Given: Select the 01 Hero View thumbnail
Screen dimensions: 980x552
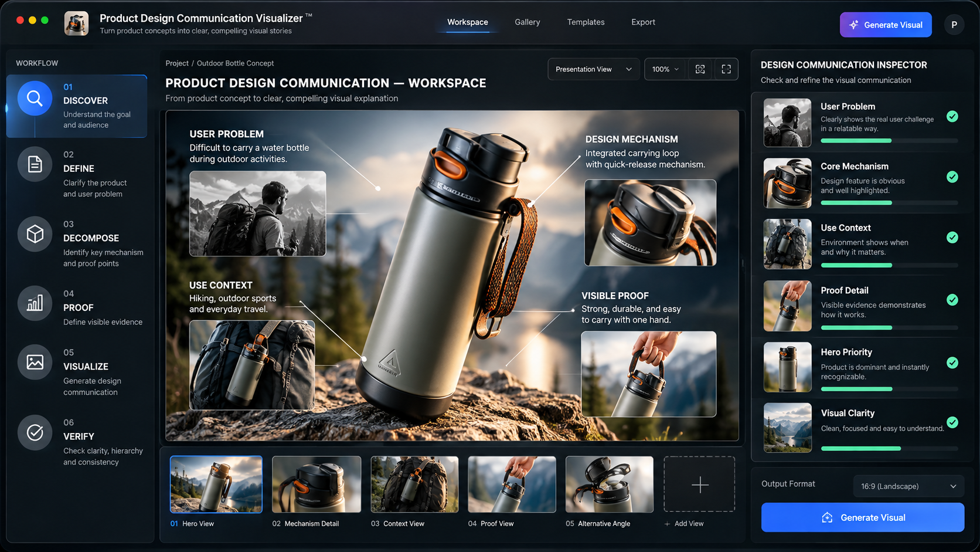Looking at the screenshot, I should (216, 485).
